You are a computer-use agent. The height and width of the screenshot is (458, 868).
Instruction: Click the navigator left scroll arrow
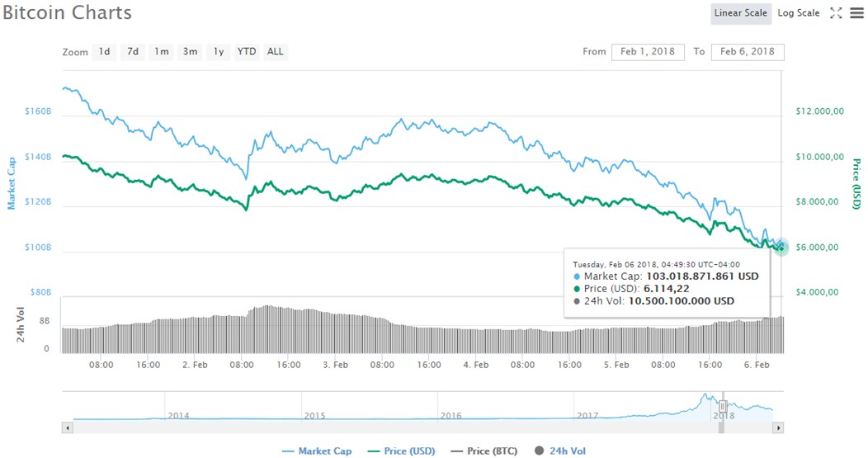[68, 427]
